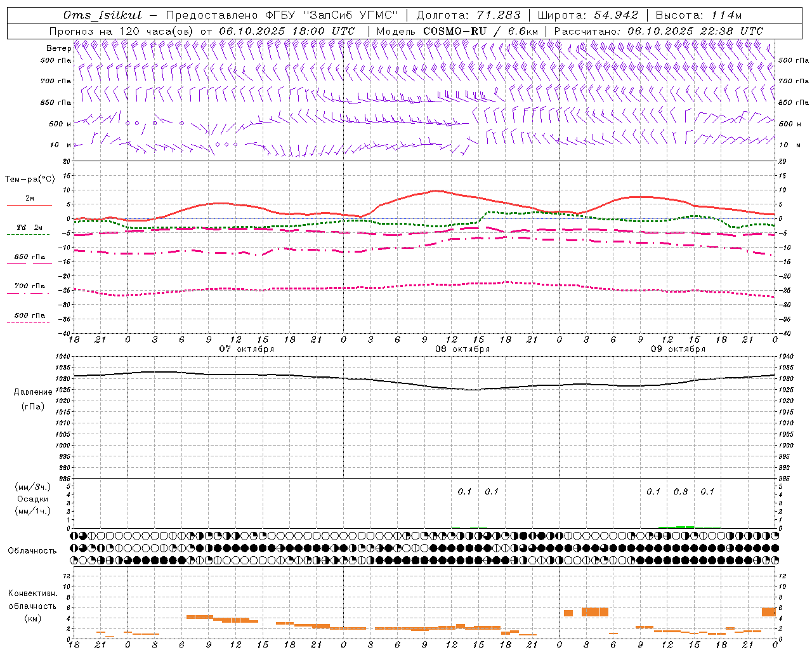Click the Облачность cloud cover label
Viewport: 812px width, 650px height.
[32, 551]
